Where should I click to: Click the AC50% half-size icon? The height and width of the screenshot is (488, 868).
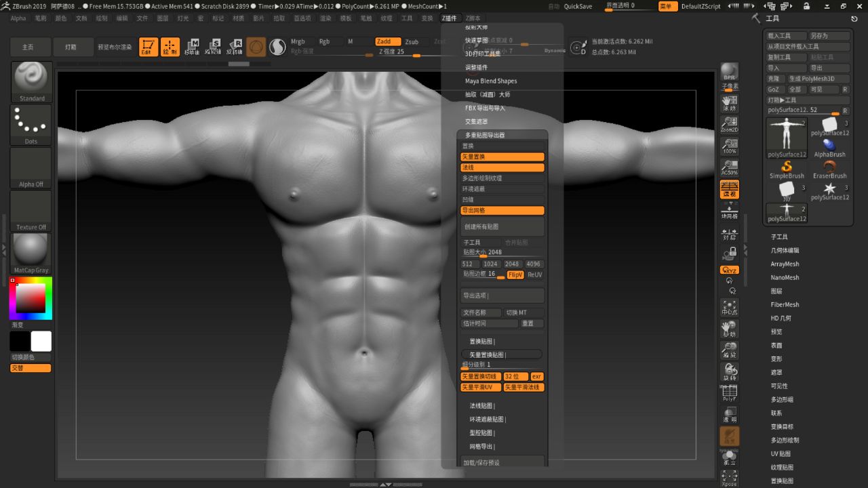pos(730,168)
